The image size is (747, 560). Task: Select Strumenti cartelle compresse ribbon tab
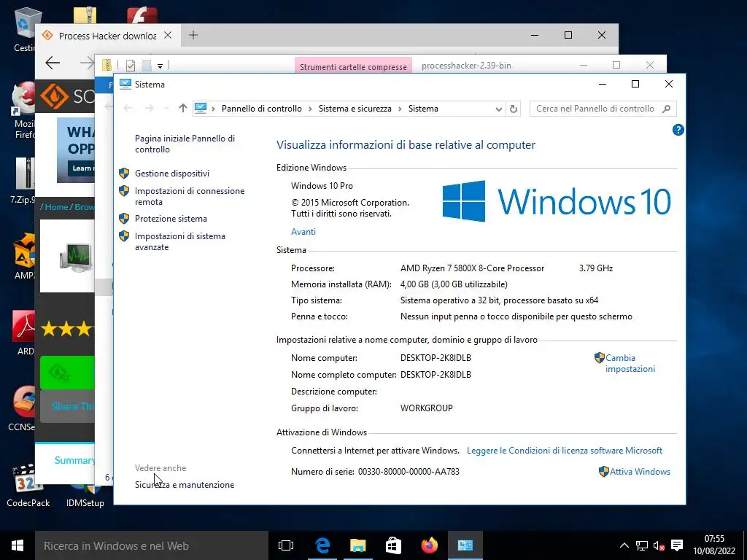353,66
